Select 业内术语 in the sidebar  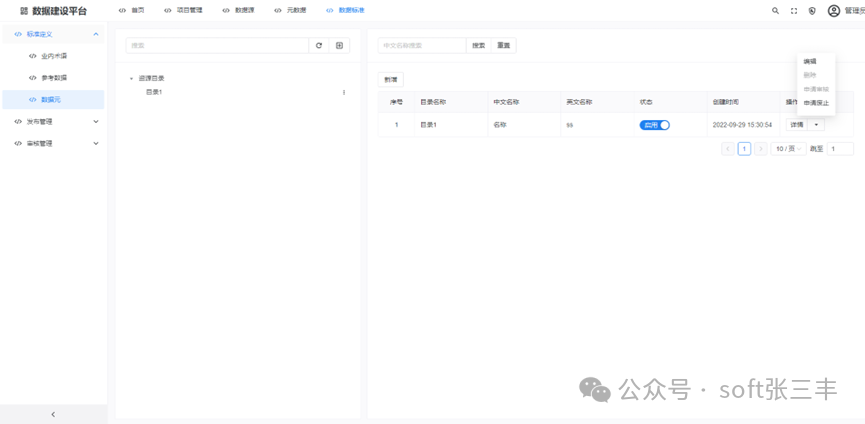point(54,56)
